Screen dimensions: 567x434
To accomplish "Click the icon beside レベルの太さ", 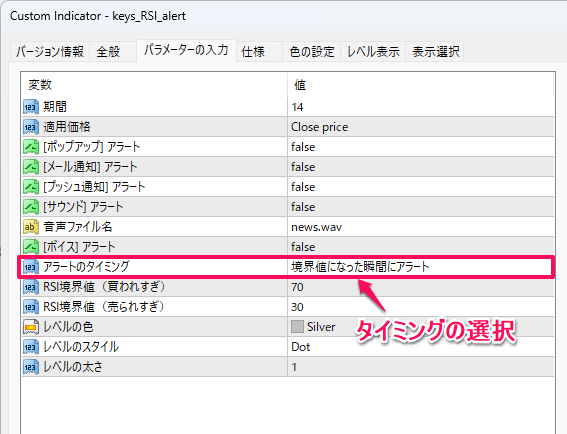I will point(31,367).
